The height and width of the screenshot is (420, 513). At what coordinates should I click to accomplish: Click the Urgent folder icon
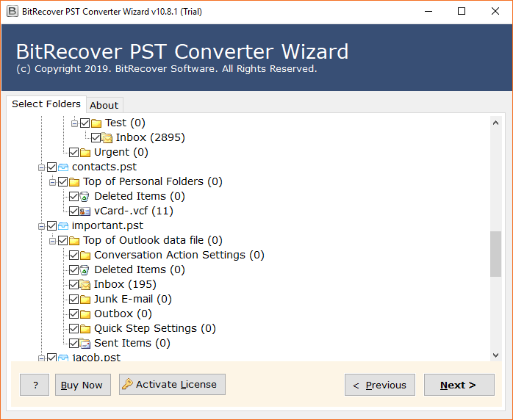(x=85, y=153)
